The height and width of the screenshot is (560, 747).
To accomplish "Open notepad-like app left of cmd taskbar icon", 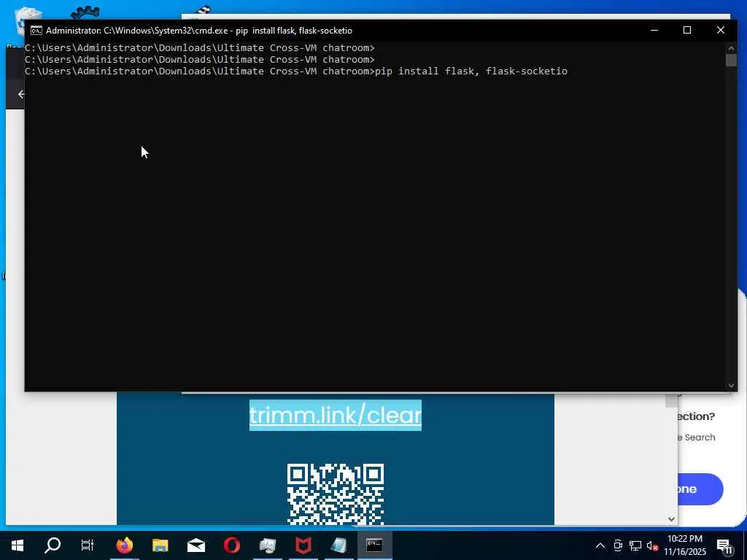I will click(338, 545).
